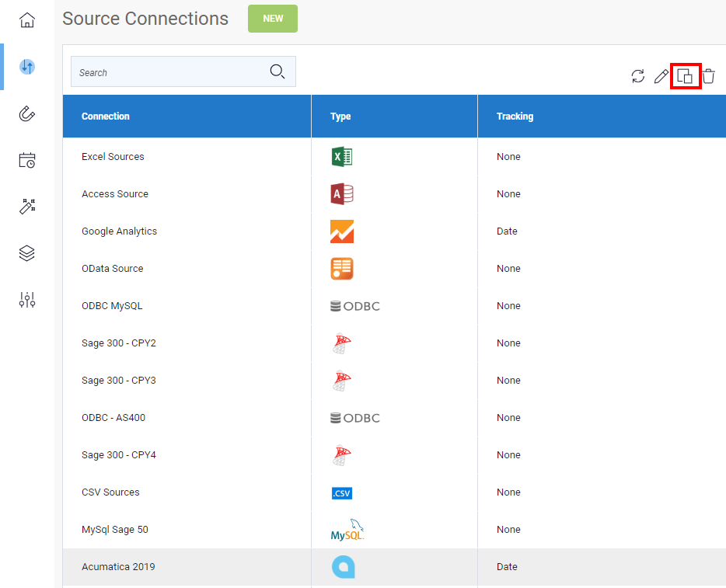Screen dimensions: 726x588
Task: Click the trash delete icon
Action: [708, 76]
